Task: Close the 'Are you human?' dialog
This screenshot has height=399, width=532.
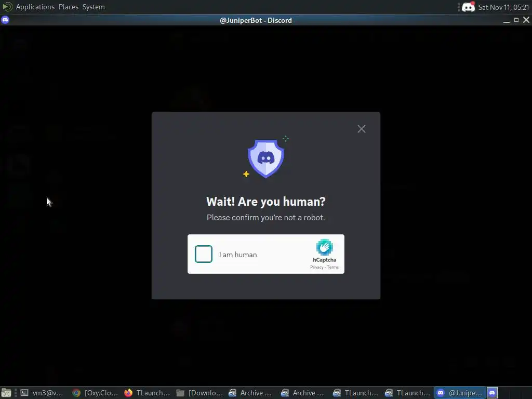Action: [362, 129]
